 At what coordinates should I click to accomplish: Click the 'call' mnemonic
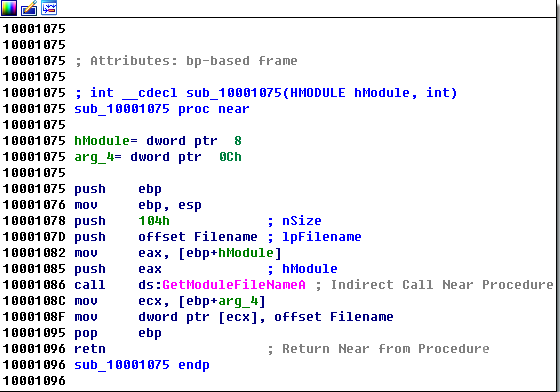[x=90, y=285]
